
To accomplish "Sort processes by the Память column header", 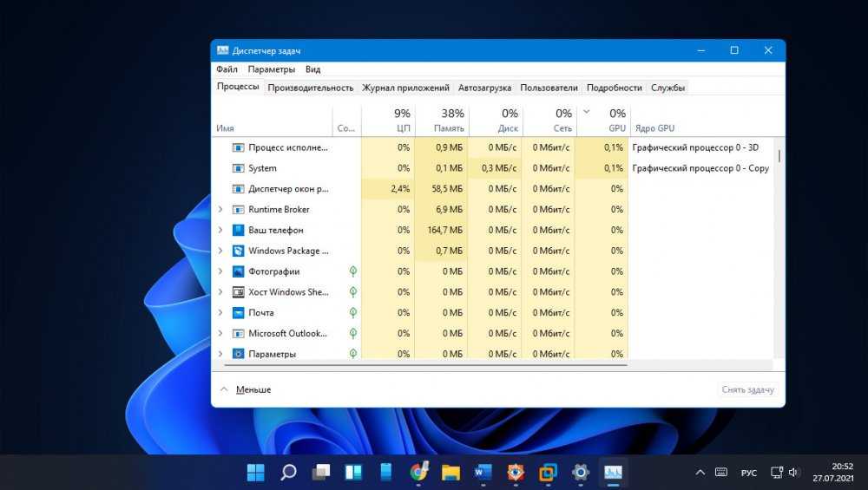I will pos(443,121).
